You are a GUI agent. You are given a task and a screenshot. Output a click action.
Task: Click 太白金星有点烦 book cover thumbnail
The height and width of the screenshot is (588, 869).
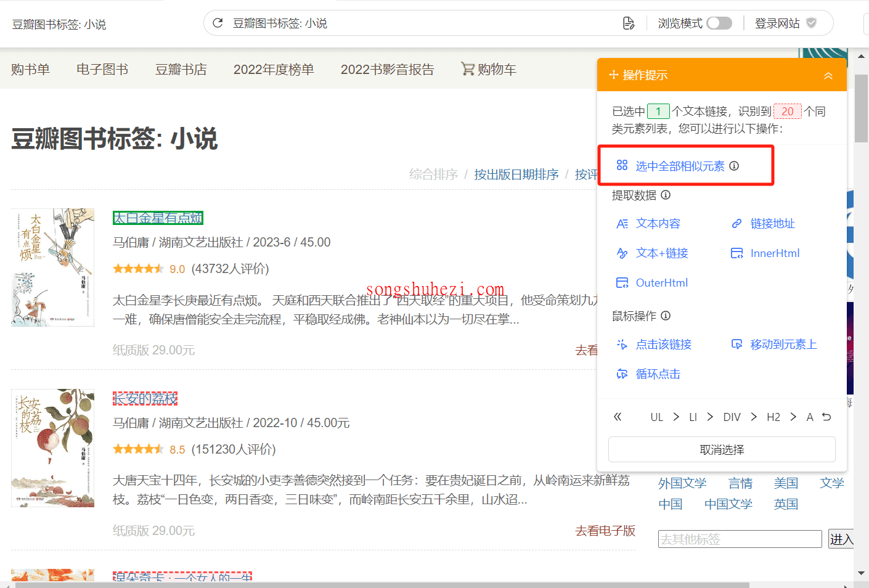[53, 267]
